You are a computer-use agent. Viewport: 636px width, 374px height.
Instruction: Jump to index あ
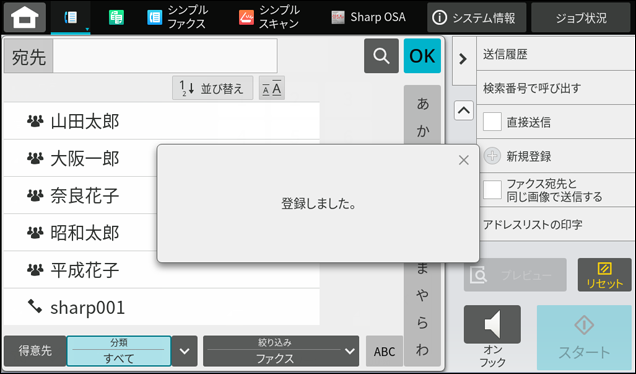tap(422, 104)
